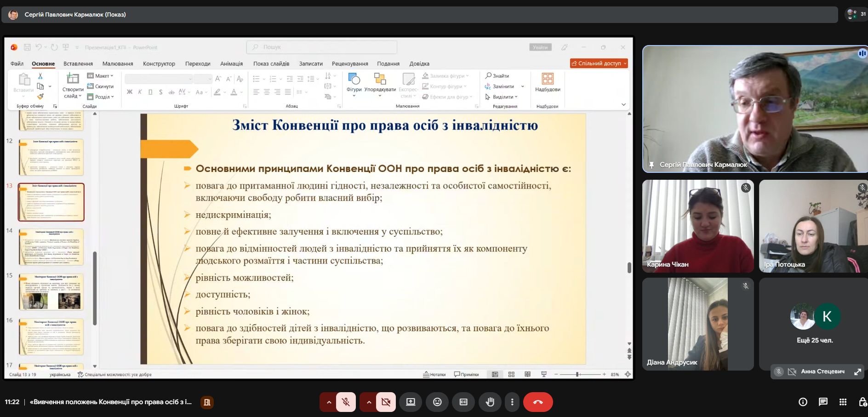Open the emoji reactions button
The width and height of the screenshot is (868, 417).
(x=437, y=402)
